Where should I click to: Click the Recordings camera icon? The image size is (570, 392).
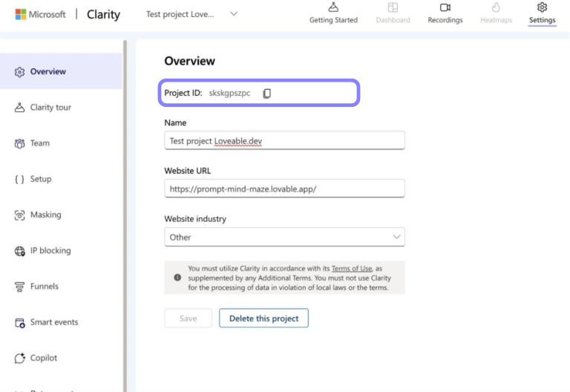coord(445,7)
